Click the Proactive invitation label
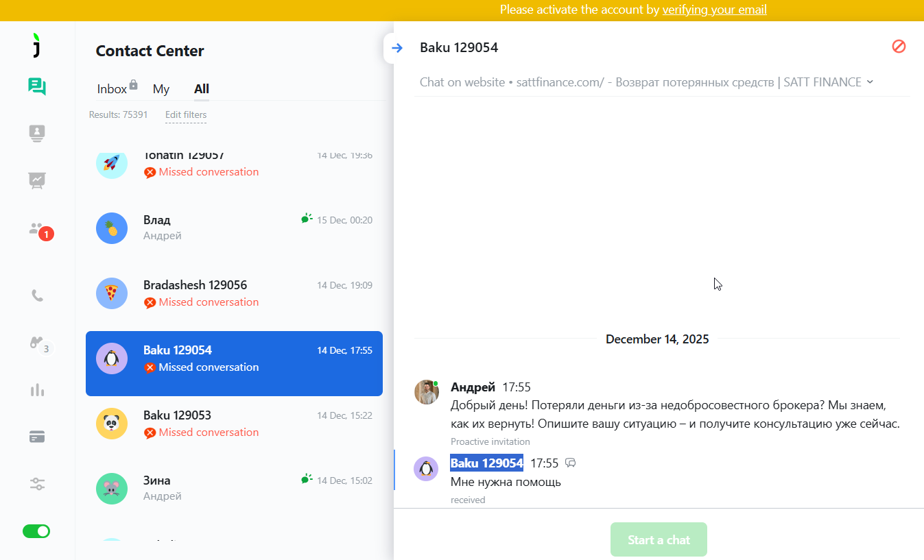Screen dimensions: 924x560 [490, 441]
